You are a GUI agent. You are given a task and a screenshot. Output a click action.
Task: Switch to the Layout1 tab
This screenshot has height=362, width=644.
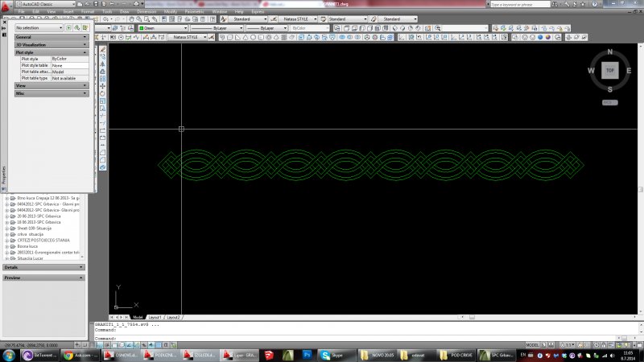pos(155,317)
